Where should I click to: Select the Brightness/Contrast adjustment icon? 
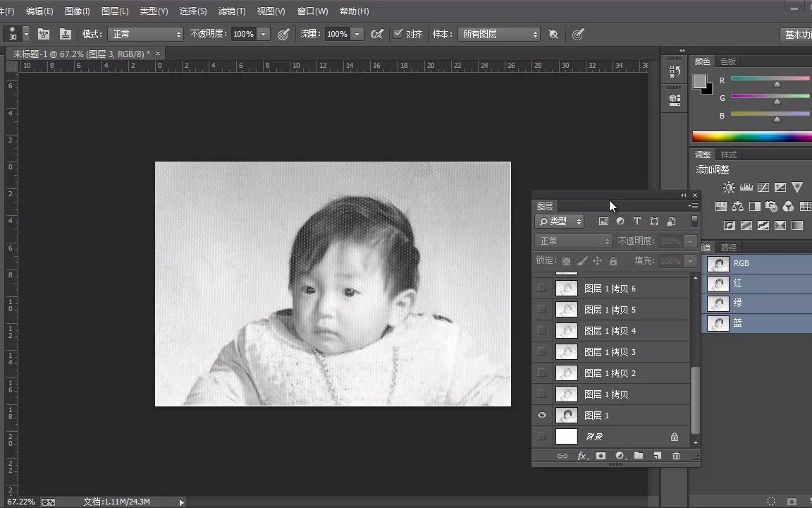click(x=728, y=187)
